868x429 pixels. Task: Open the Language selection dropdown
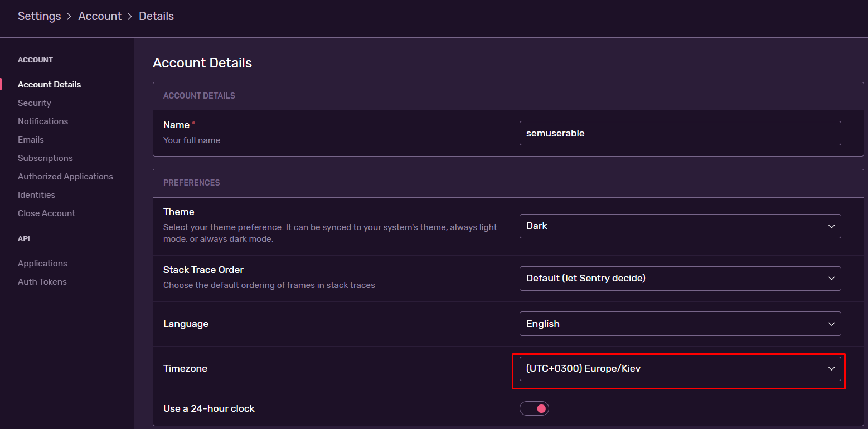680,324
